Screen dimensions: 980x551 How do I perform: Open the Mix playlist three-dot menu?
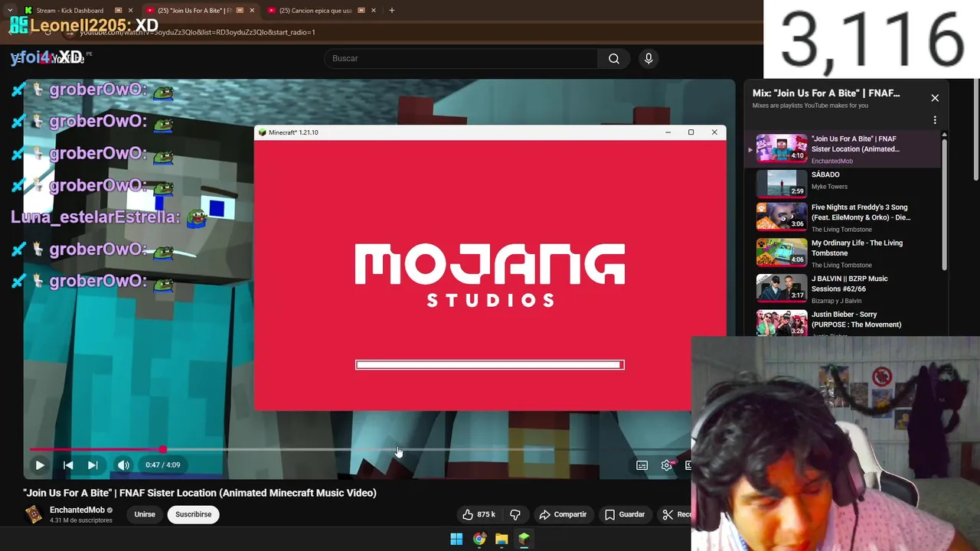point(935,120)
